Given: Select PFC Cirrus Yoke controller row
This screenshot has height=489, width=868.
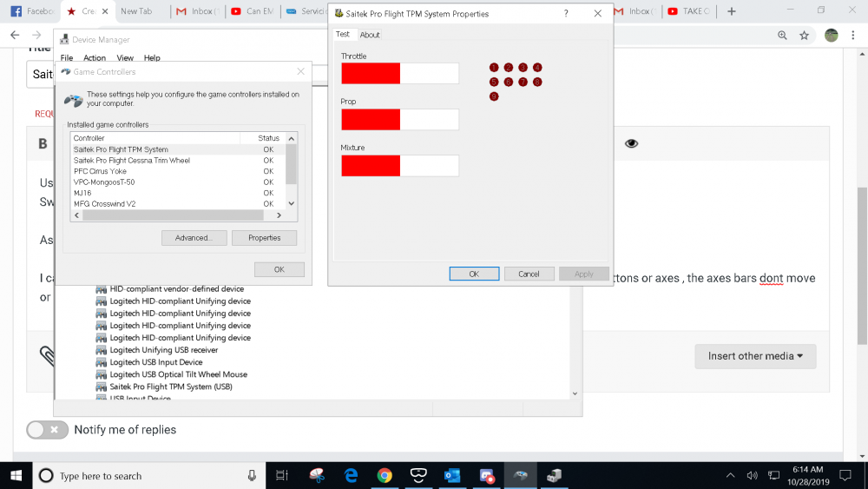Looking at the screenshot, I should pyautogui.click(x=177, y=171).
